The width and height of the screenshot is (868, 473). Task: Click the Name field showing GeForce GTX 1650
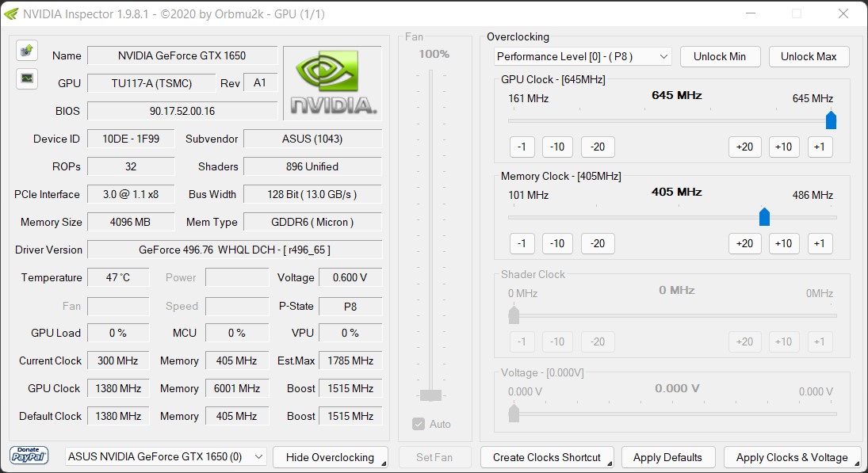182,55
